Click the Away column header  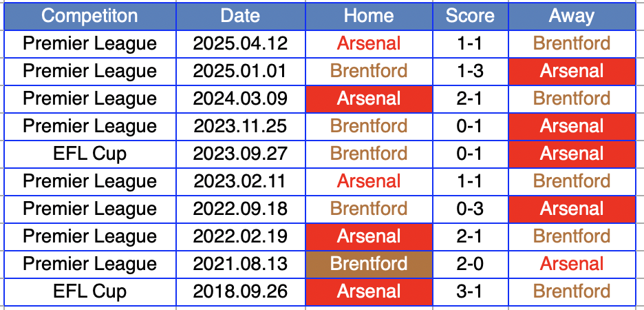tap(572, 16)
